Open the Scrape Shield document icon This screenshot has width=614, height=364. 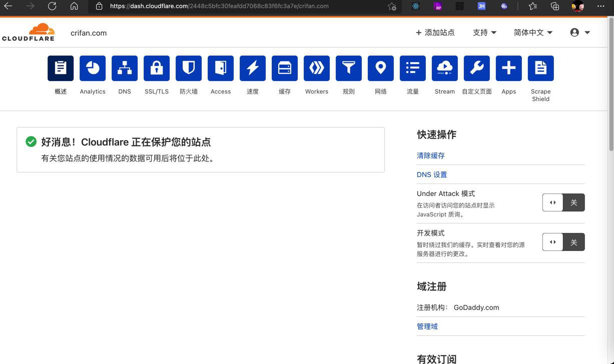click(541, 68)
